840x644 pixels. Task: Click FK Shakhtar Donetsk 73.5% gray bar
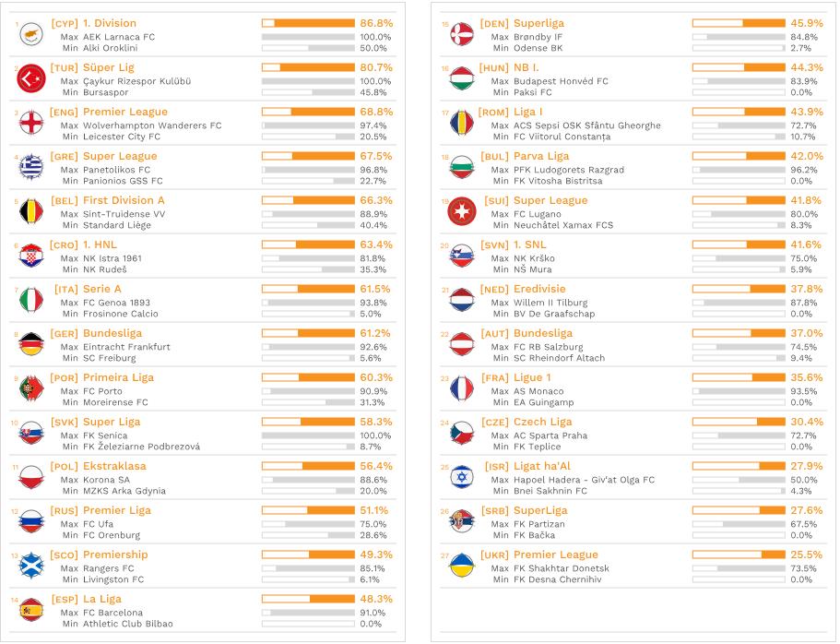tap(739, 568)
